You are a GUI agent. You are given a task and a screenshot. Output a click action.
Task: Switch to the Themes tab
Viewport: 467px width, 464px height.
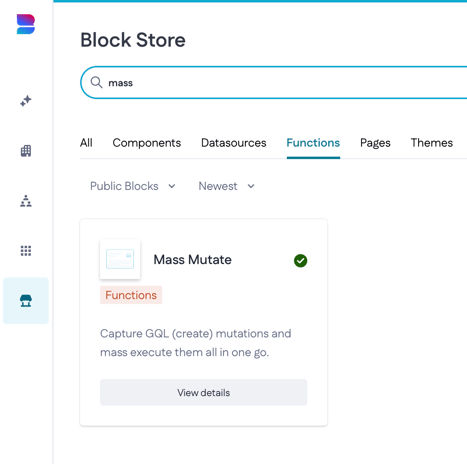432,143
